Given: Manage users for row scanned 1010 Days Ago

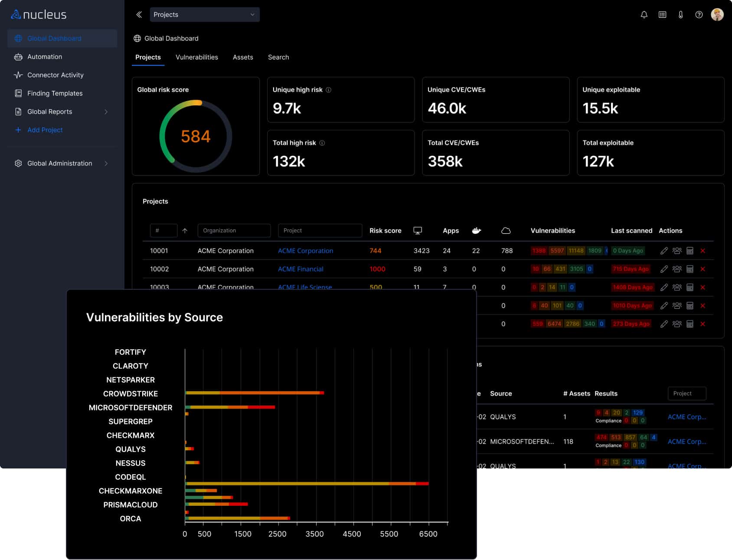Looking at the screenshot, I should (x=677, y=306).
